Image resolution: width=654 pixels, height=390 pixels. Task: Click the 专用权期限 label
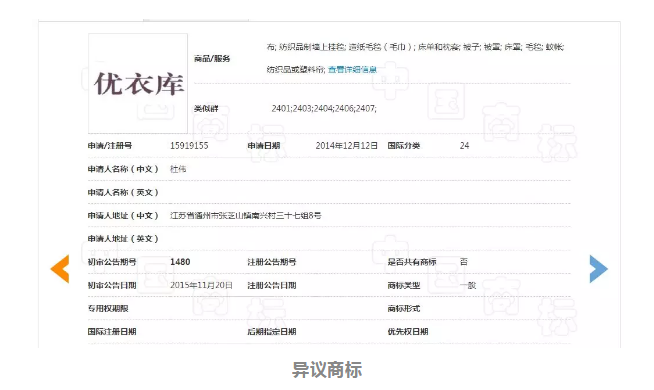[108, 309]
